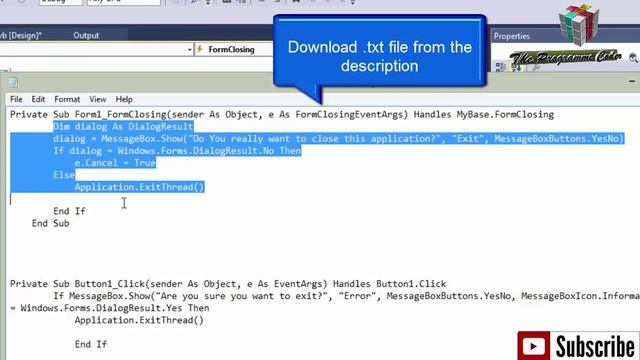This screenshot has height=360, width=640.
Task: Click the selected 'Else' line
Action: click(64, 175)
